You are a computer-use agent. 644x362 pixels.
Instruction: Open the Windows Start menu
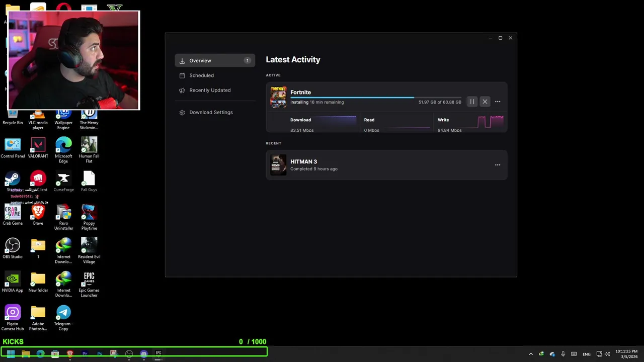click(x=11, y=353)
